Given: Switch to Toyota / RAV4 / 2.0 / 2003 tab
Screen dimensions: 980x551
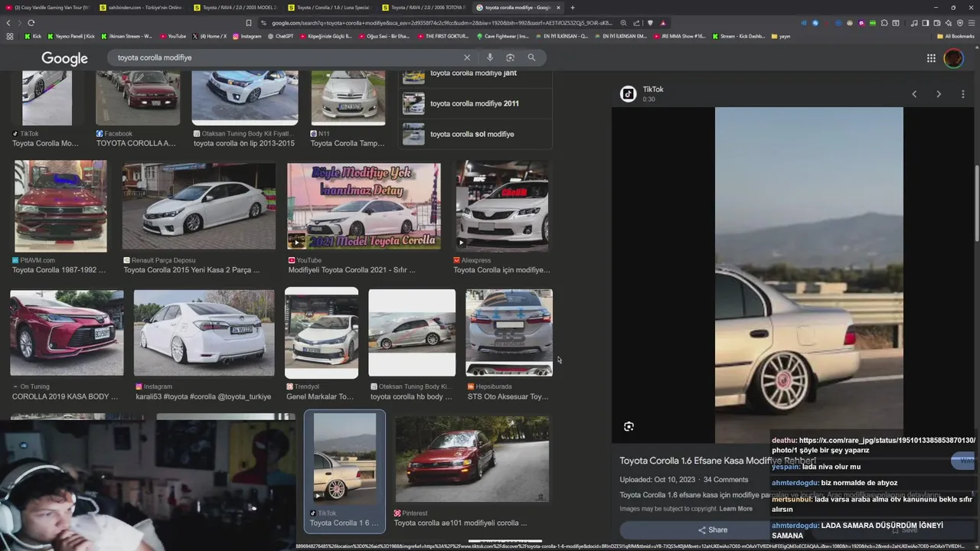Looking at the screenshot, I should [234, 8].
